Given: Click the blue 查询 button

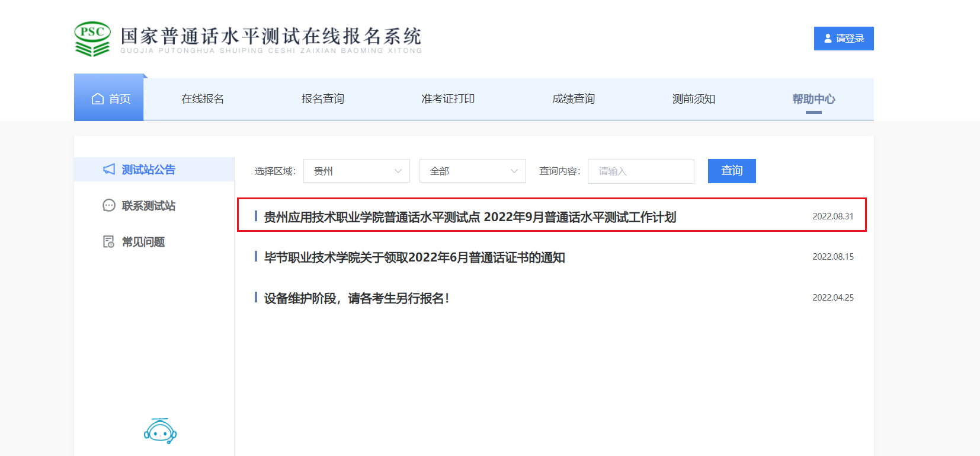Looking at the screenshot, I should click(x=732, y=171).
